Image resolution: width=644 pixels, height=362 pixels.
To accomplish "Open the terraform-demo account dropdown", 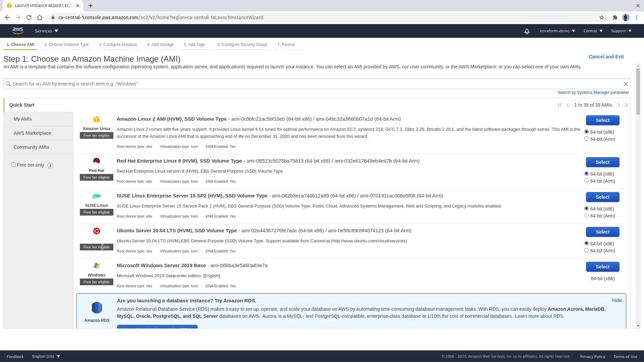I will click(x=557, y=31).
